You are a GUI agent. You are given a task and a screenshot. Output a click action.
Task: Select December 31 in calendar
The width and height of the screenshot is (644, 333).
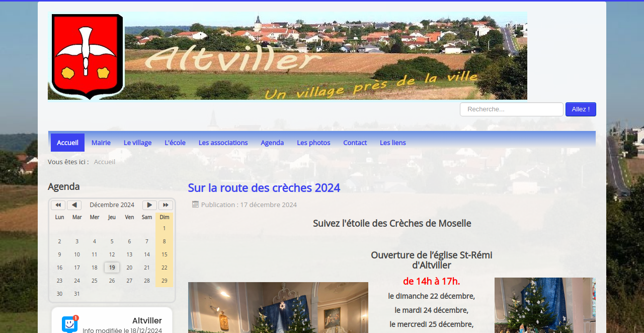[77, 294]
